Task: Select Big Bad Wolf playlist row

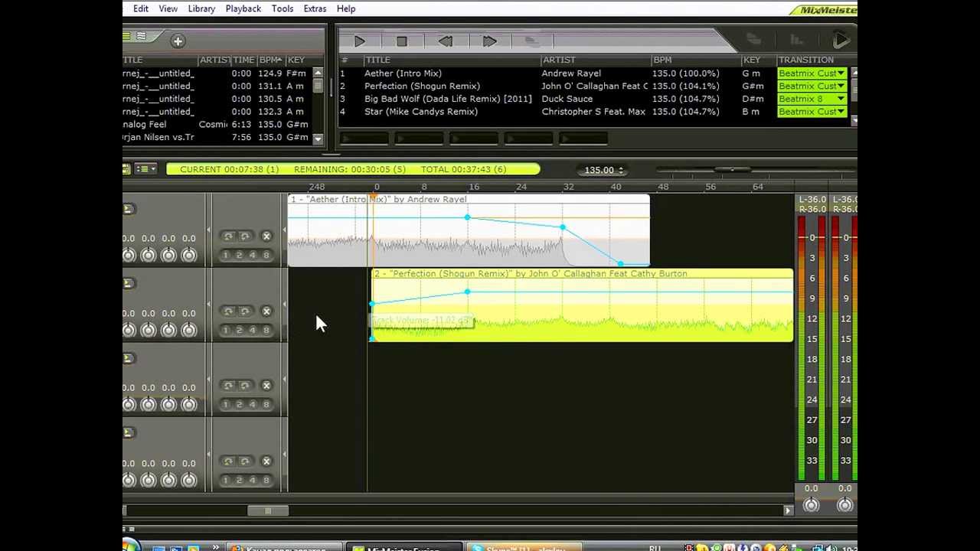Action: coord(556,99)
